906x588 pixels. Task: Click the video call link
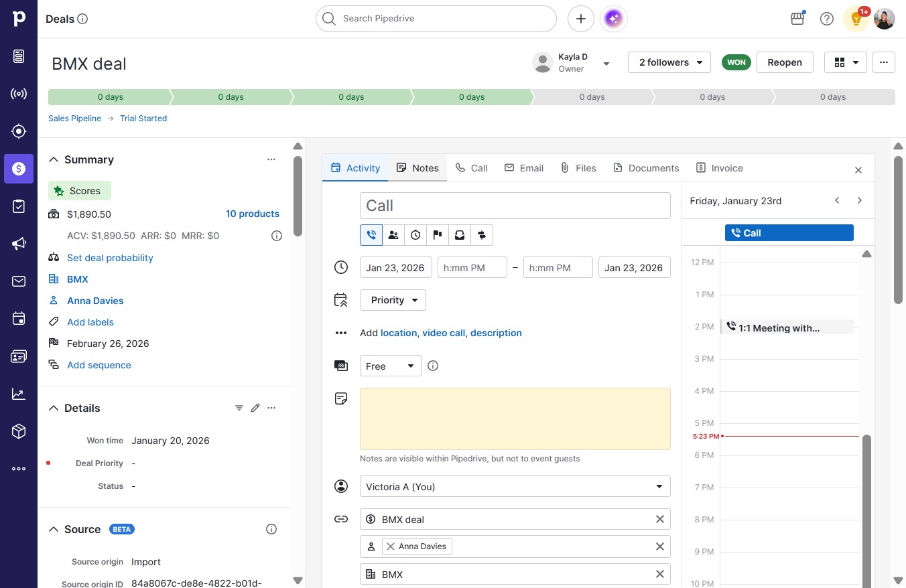pos(444,333)
